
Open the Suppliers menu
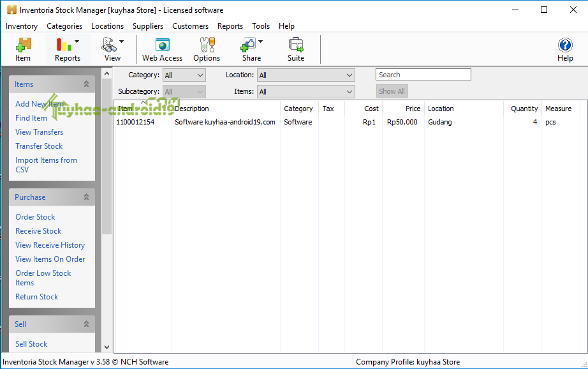148,26
